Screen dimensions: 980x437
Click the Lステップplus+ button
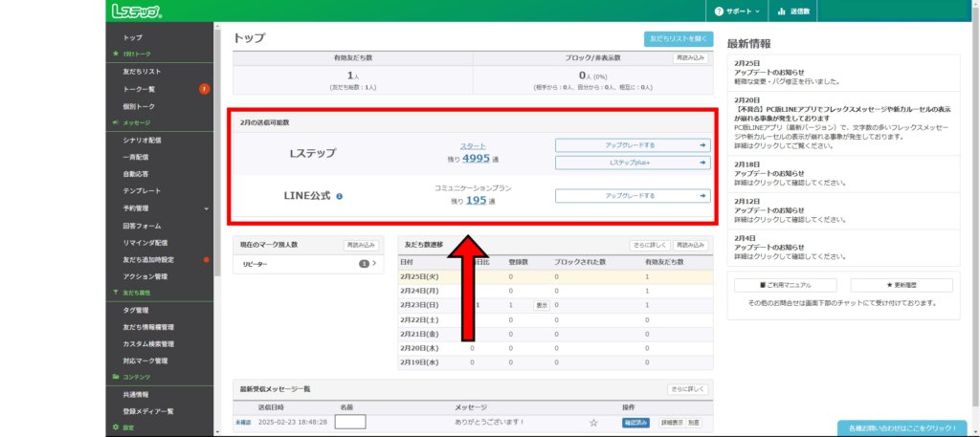point(633,163)
